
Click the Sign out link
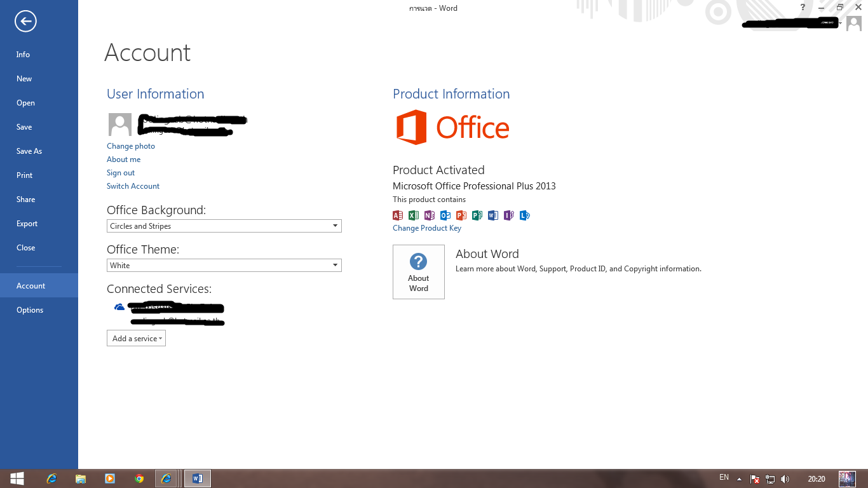pyautogui.click(x=121, y=173)
